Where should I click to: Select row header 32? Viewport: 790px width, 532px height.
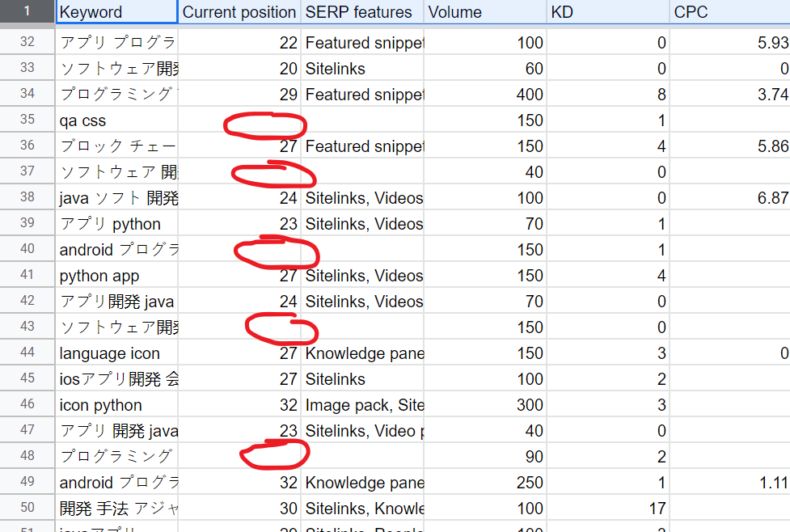click(x=27, y=42)
